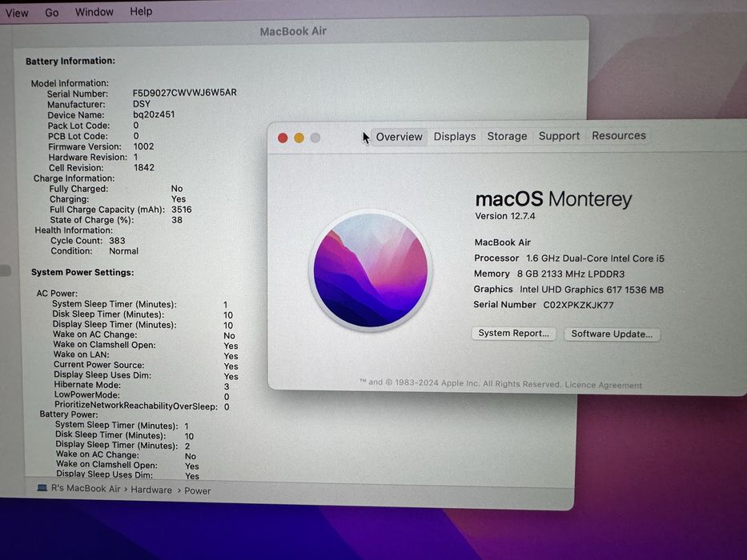Open the Go menu
747x560 pixels.
[51, 12]
